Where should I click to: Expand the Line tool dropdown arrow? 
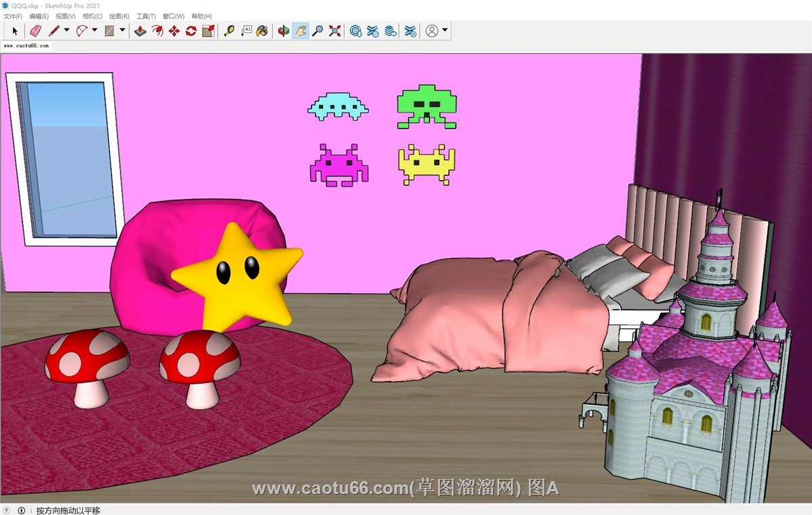point(66,30)
